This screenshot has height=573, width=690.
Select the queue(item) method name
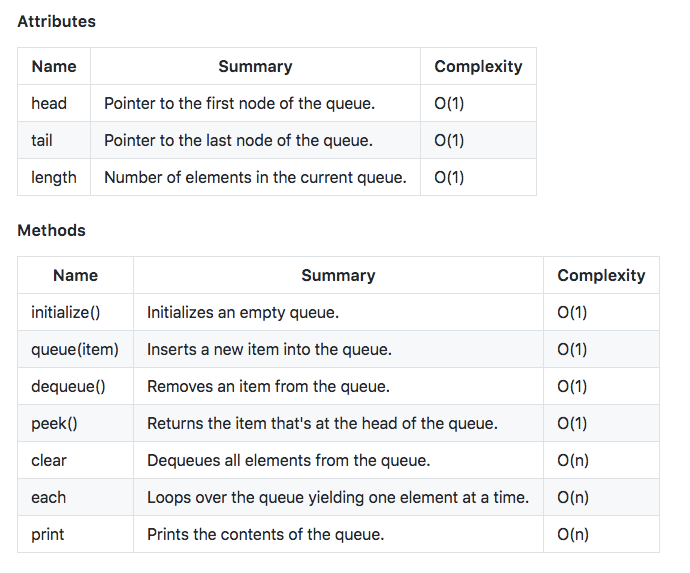[75, 349]
